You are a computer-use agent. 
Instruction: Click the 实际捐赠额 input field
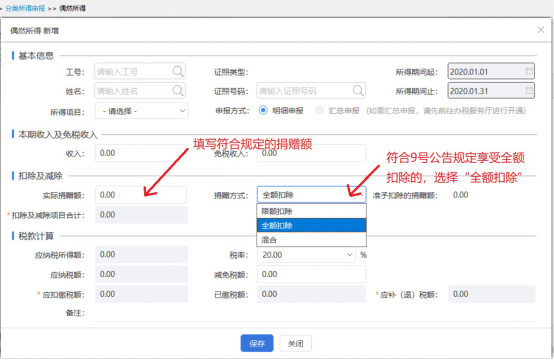point(141,195)
